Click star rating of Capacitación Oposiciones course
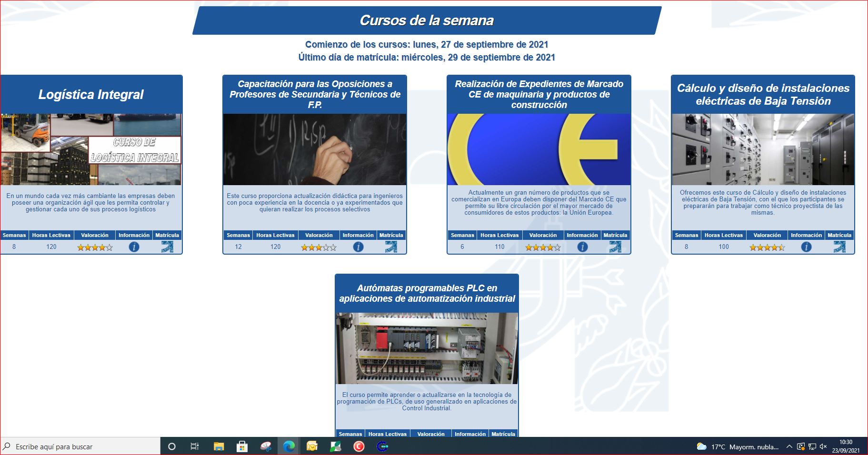Viewport: 868px width, 455px height. (319, 247)
